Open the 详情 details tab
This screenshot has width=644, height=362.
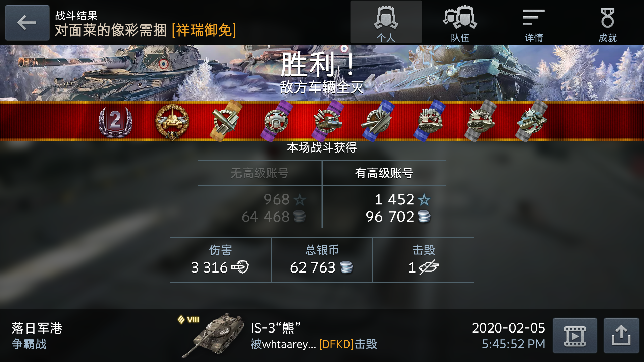[534, 22]
